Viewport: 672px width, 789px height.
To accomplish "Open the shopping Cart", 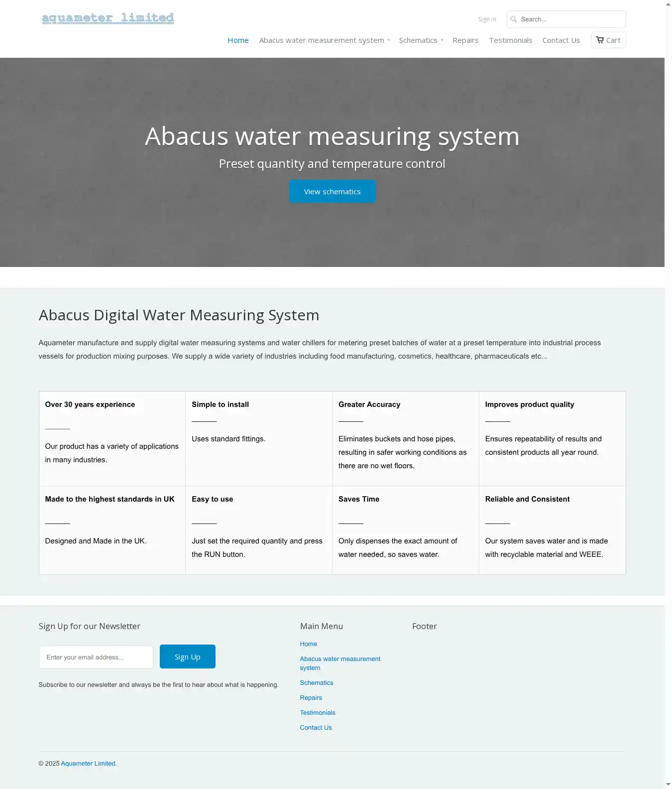I will click(608, 40).
